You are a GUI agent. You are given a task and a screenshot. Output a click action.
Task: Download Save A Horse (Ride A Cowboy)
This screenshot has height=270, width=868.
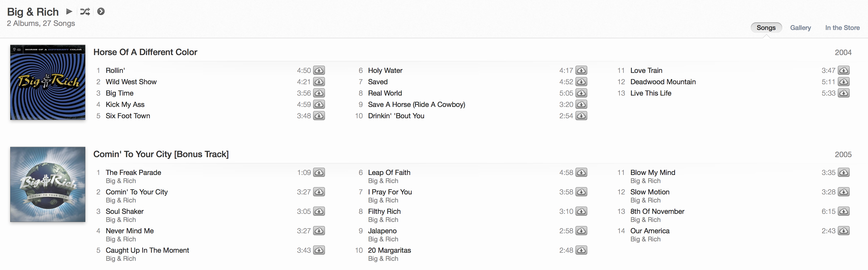581,104
